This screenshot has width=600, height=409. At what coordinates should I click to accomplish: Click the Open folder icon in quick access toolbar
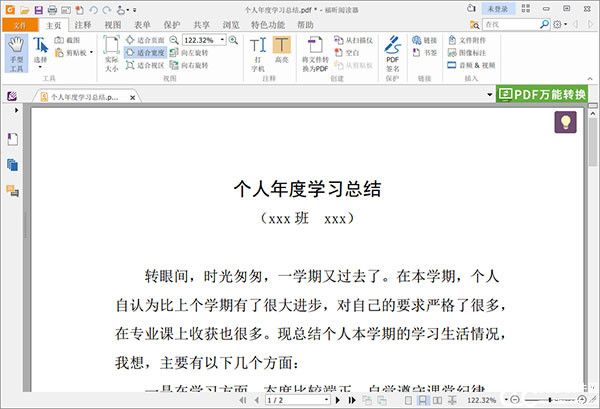[x=25, y=10]
